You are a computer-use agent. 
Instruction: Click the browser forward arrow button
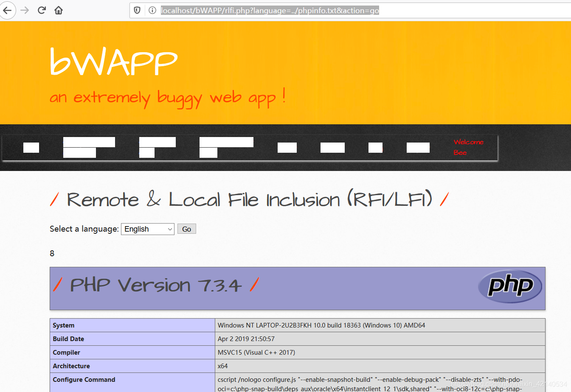pos(25,10)
